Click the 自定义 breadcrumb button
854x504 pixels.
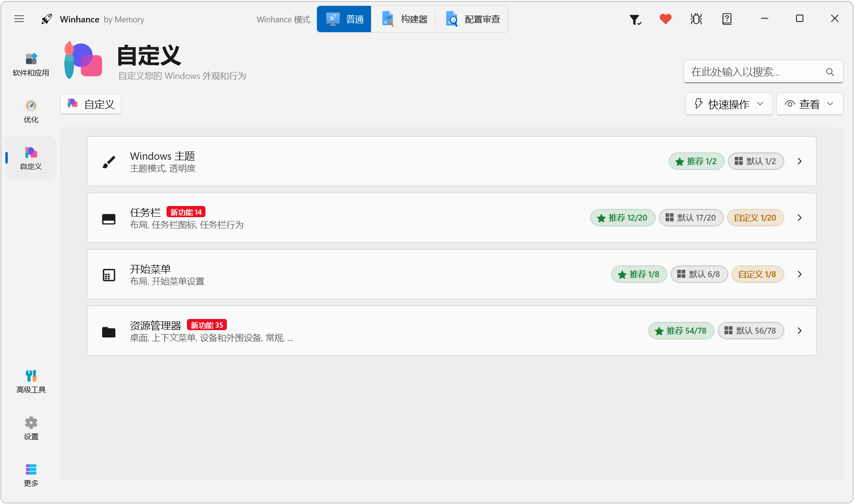pos(91,104)
